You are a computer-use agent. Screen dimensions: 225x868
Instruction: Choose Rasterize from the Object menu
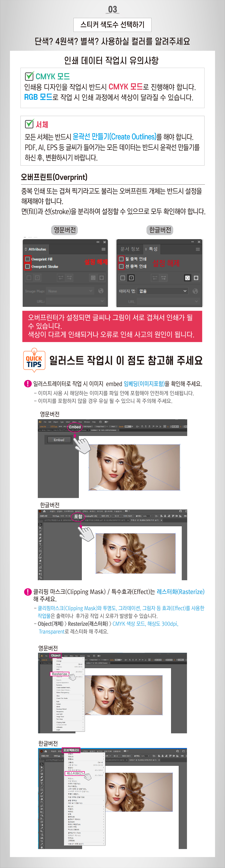59,674
